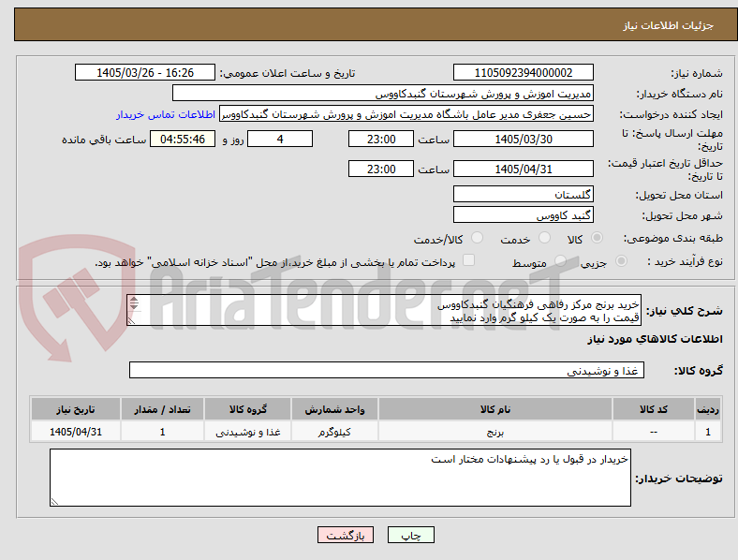
Task: Click the quantity cell showing 1
Action: pos(162,432)
